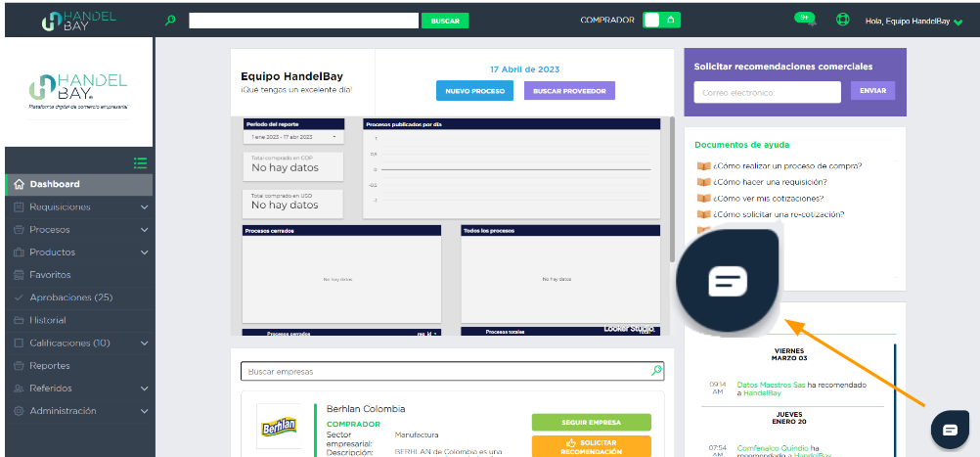980x457 pixels.
Task: Click the Calificaciones sidebar icon
Action: 19,343
